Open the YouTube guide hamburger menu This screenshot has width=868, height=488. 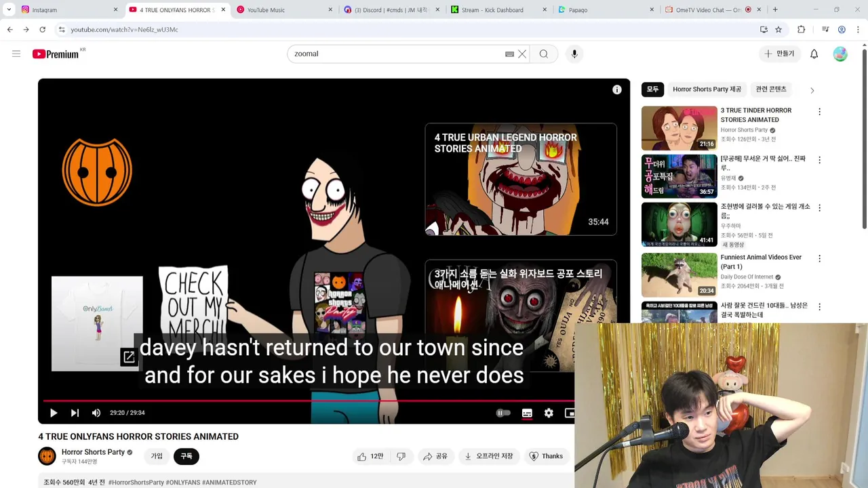coord(16,54)
